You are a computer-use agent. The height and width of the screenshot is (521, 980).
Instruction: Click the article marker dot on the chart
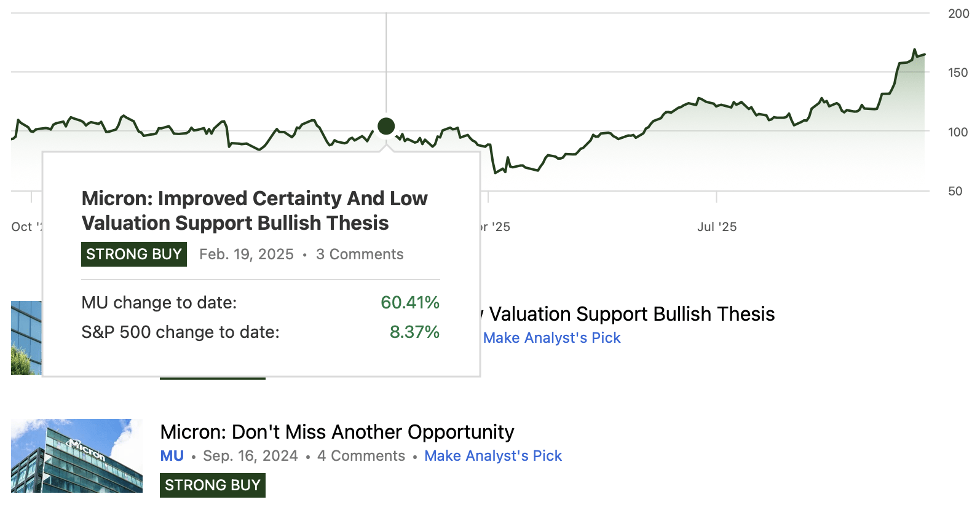click(386, 127)
